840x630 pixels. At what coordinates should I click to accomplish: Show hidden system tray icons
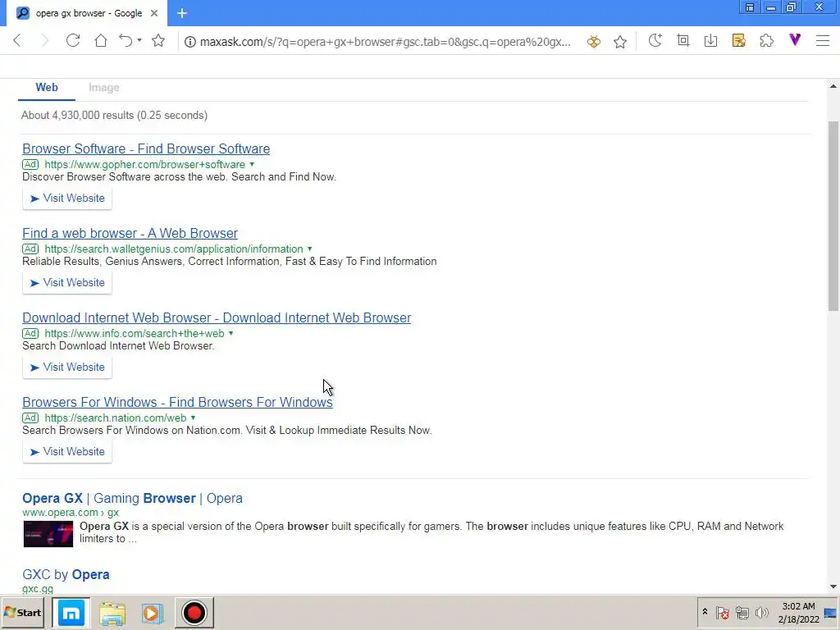705,612
